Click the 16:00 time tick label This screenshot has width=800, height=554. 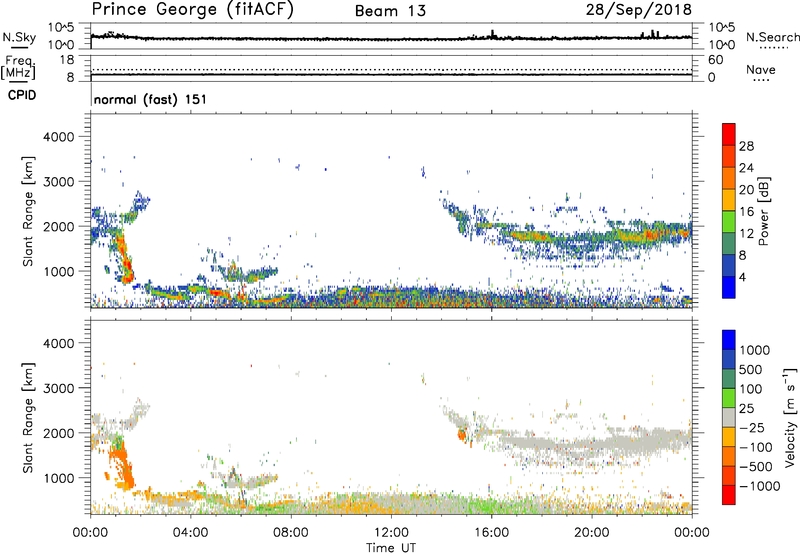[x=491, y=533]
